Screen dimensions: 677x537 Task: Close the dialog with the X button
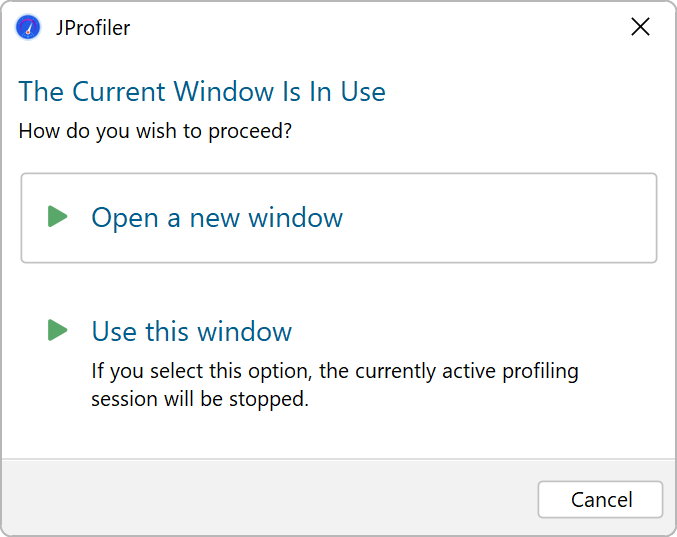tap(640, 27)
